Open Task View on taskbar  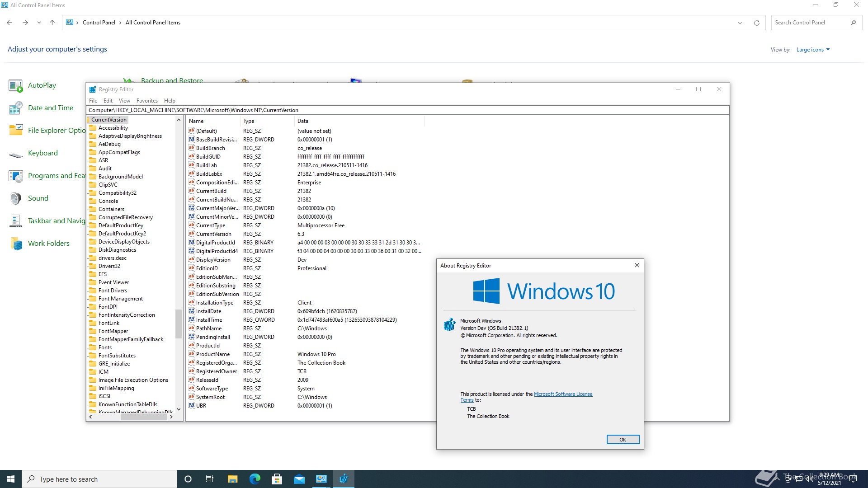click(210, 479)
